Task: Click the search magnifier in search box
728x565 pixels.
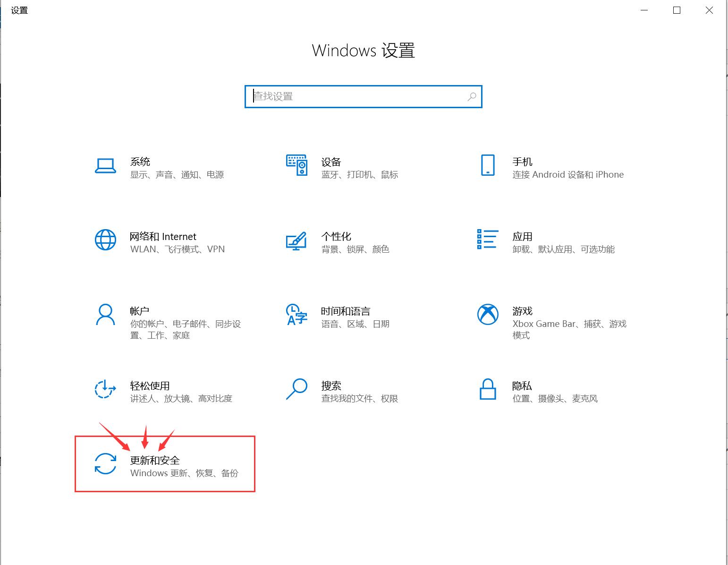Action: [x=472, y=97]
